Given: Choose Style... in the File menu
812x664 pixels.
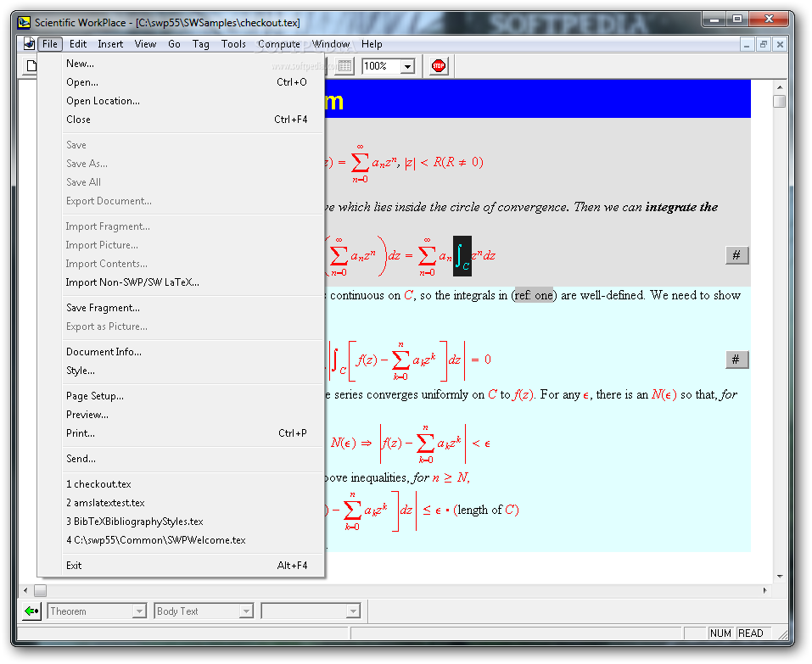Looking at the screenshot, I should [181, 371].
